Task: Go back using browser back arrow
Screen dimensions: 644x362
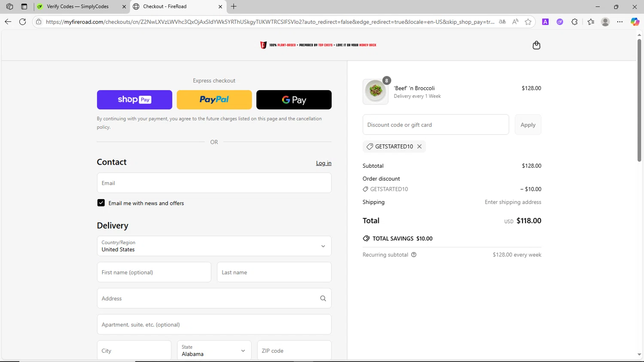Action: pos(8,21)
